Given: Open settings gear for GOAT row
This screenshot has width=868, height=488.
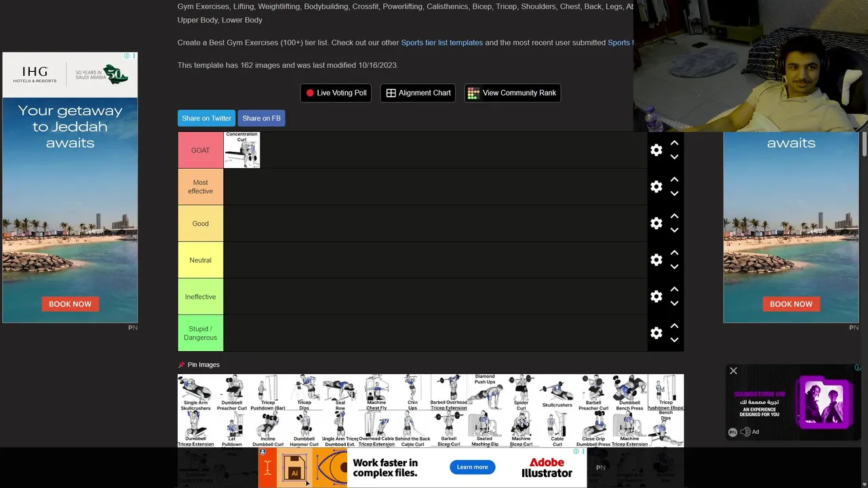Looking at the screenshot, I should (656, 150).
